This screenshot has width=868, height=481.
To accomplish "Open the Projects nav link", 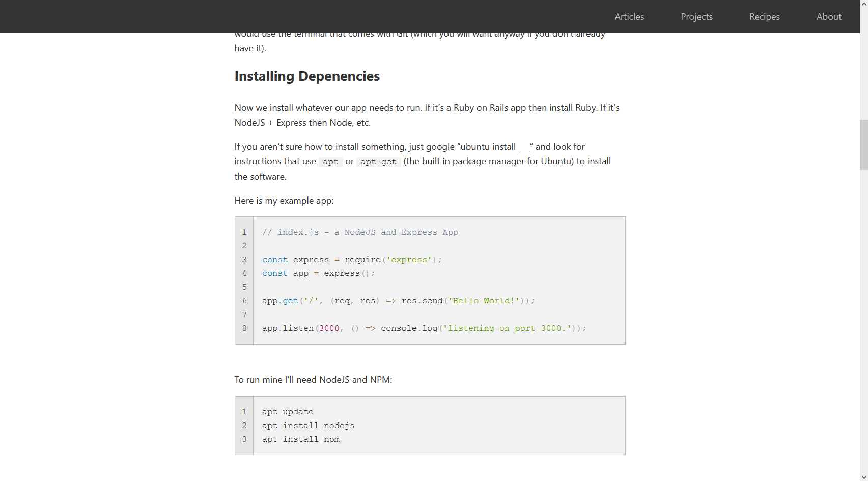I will [696, 16].
